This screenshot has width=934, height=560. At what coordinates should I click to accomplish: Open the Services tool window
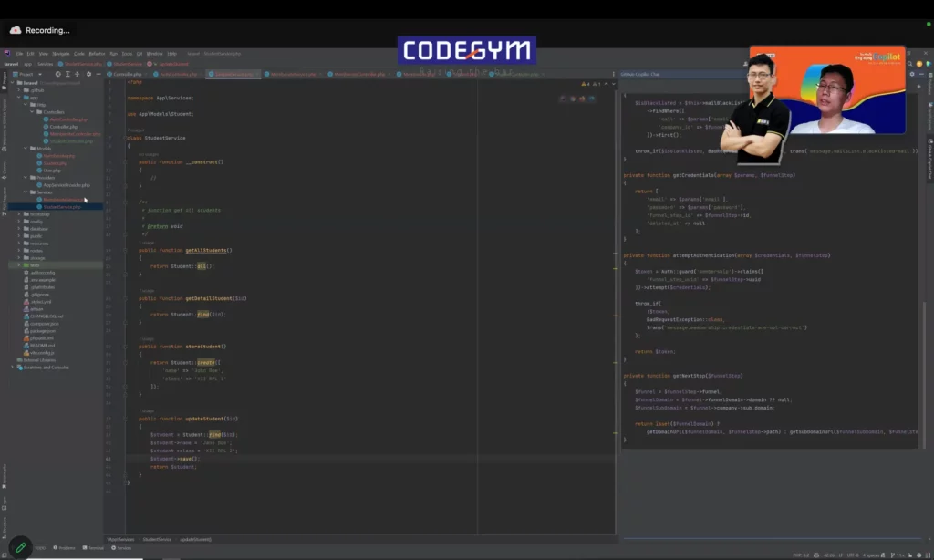(x=122, y=548)
